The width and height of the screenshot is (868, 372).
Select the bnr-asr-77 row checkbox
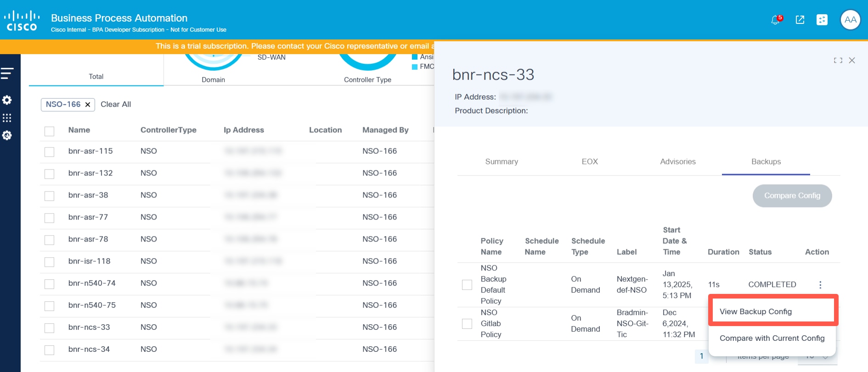point(49,218)
